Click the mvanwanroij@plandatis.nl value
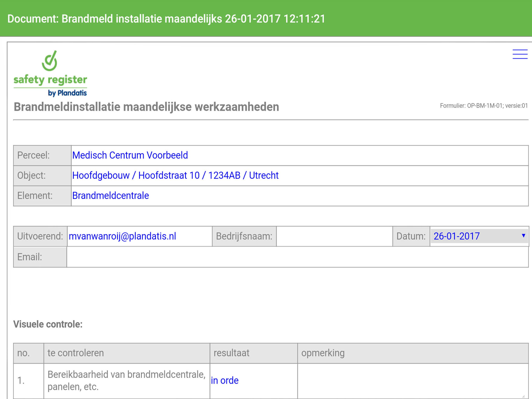 [x=122, y=236]
